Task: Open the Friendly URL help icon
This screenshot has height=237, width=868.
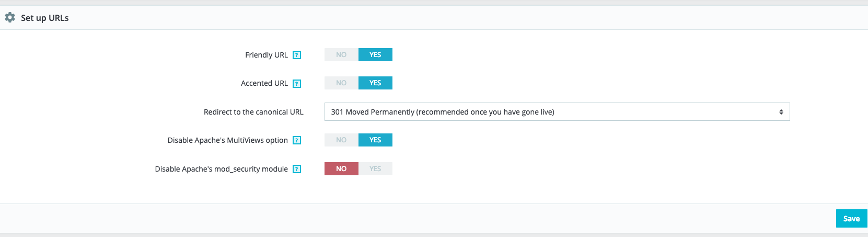Action: tap(297, 55)
